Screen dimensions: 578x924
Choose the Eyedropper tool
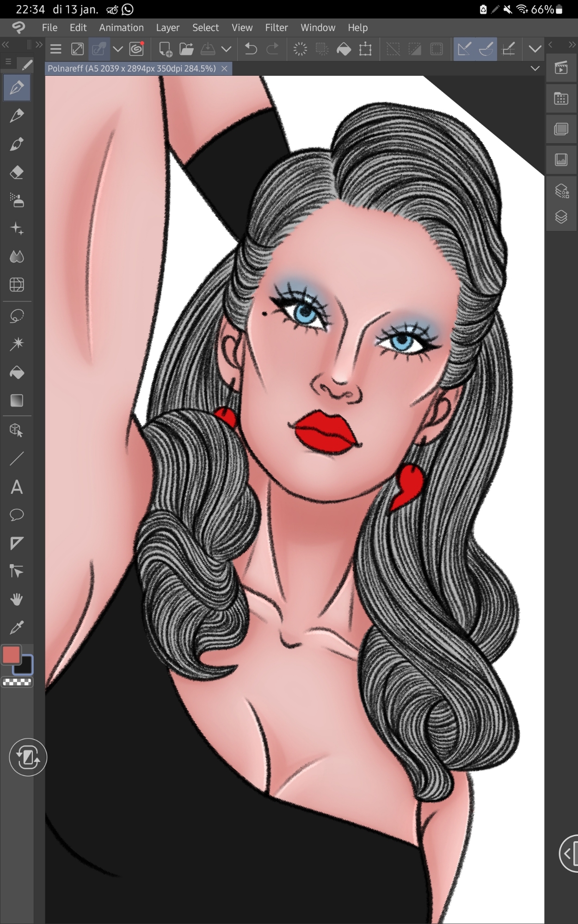(17, 628)
